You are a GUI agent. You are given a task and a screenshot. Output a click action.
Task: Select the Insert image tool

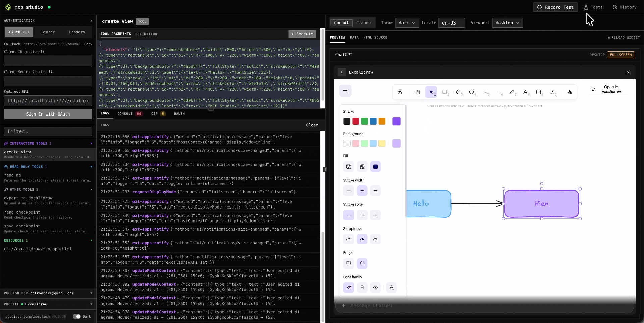[x=538, y=92]
